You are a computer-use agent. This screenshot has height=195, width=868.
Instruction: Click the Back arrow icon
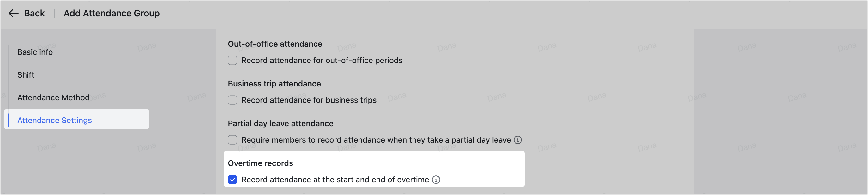click(13, 13)
